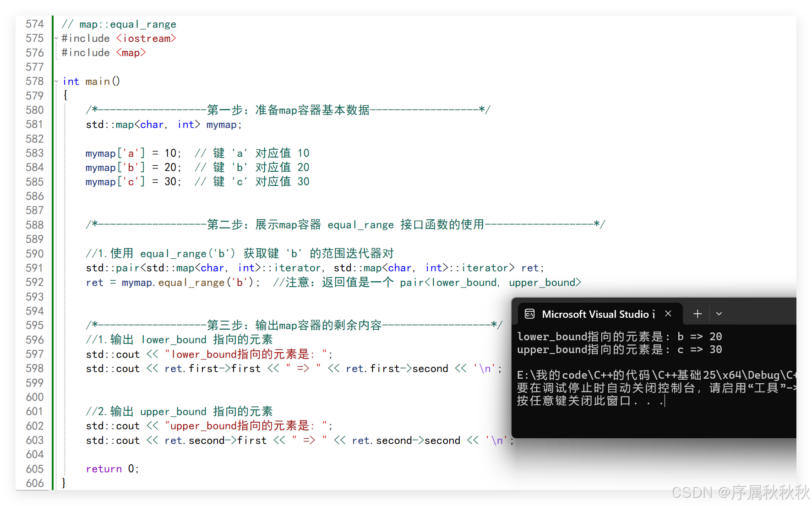Image resolution: width=812 pixels, height=506 pixels.
Task: Click the "upper_bound指向的元素是" string literal in code
Action: [x=246, y=425]
